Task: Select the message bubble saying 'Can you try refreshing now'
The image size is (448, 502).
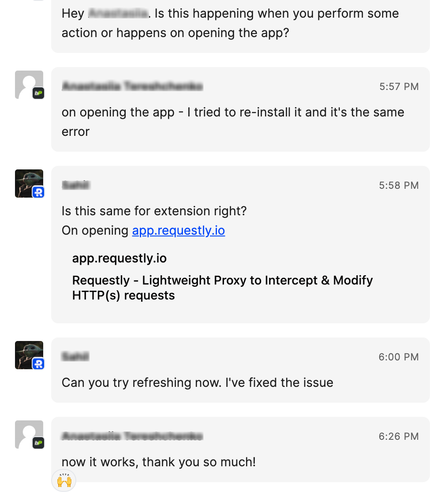Action: 197,382
